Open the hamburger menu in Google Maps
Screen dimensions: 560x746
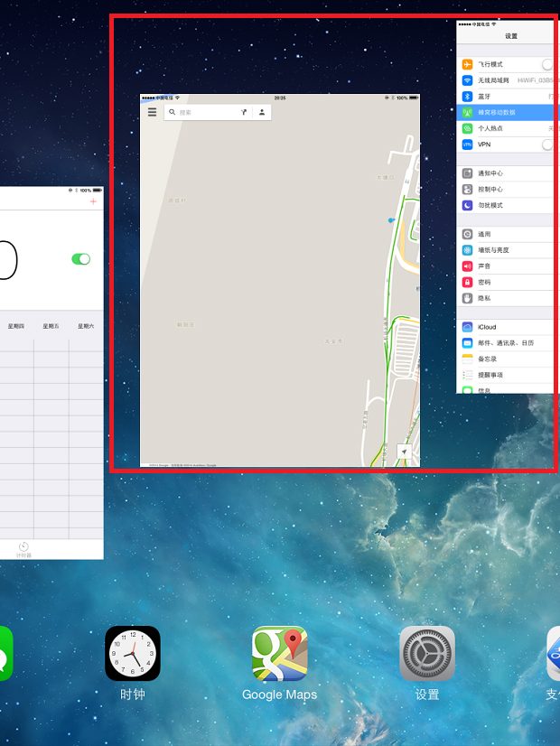(x=152, y=112)
